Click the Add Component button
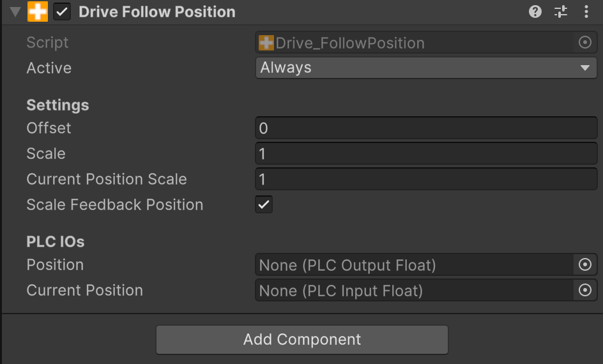Screen dimensions: 603x364 point(302,340)
